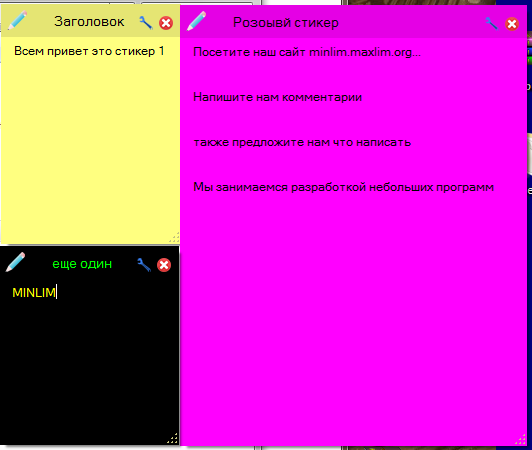
Task: Click pencil icon on yellow Заголовок sticker
Action: pos(17,20)
